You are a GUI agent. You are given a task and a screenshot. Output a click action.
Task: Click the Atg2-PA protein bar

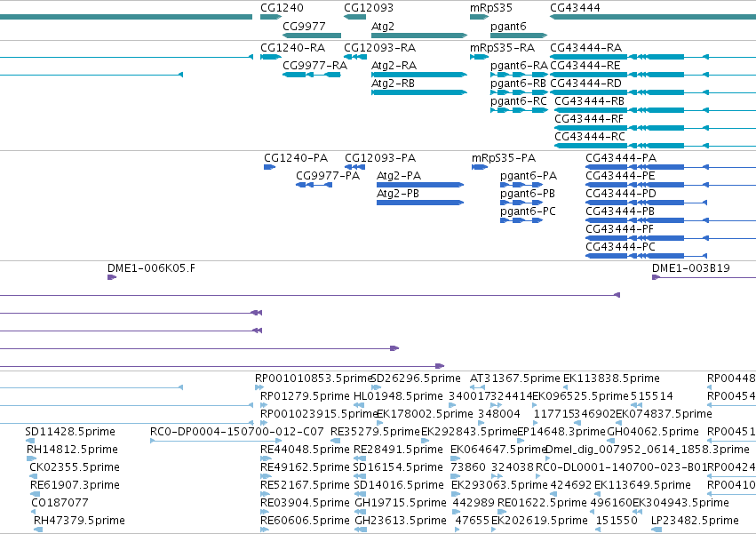click(420, 185)
